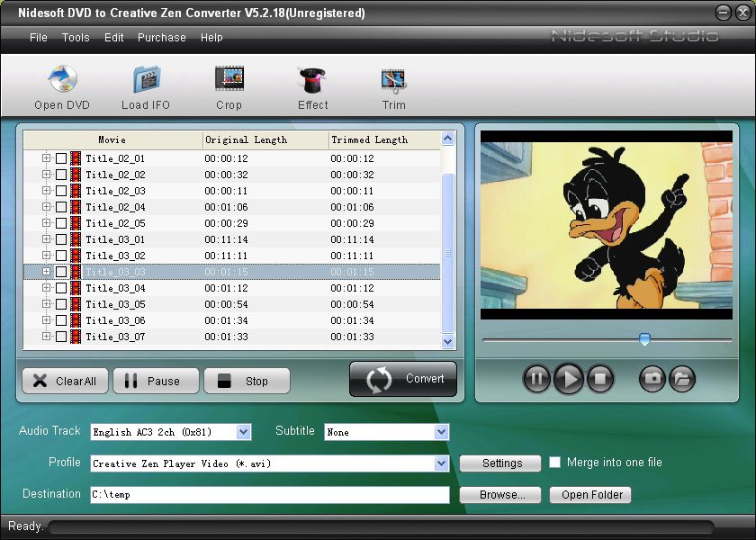
Task: Click the film icon of Title_02_04
Action: click(76, 207)
